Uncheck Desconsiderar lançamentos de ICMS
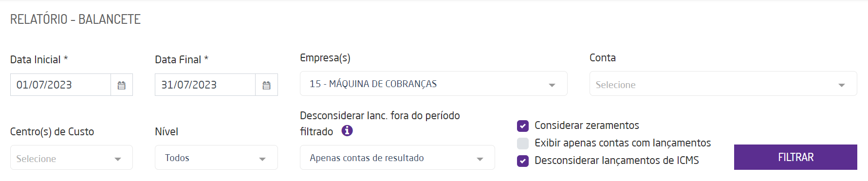 523,161
